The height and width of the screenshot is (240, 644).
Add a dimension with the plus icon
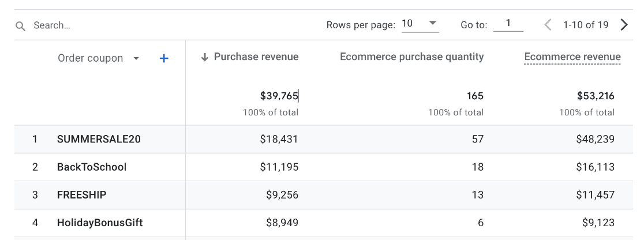tap(164, 58)
